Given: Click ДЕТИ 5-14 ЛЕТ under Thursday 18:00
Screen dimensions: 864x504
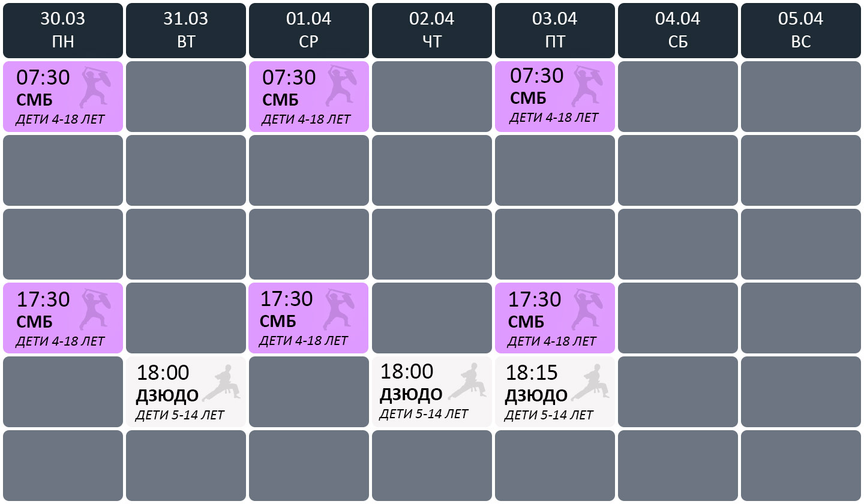Looking at the screenshot, I should pyautogui.click(x=424, y=413).
